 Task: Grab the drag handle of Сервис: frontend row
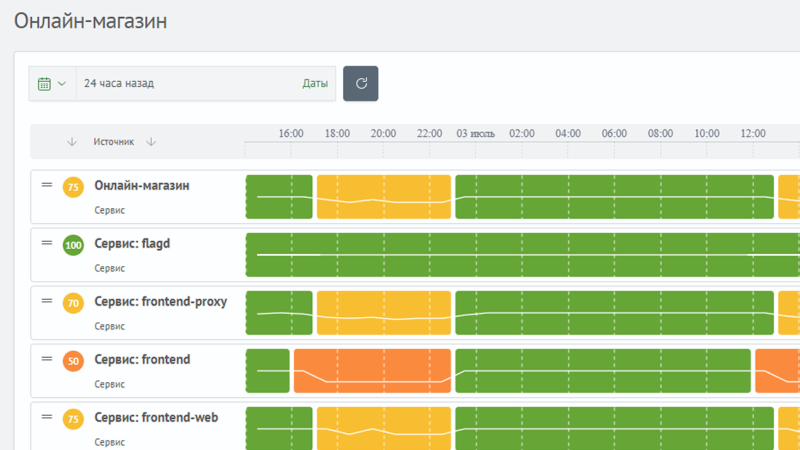[46, 359]
